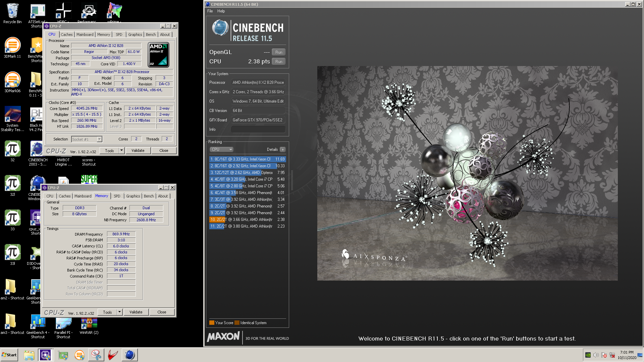Open the System Stability Tester desktop shortcut
The width and height of the screenshot is (644, 362).
click(12, 119)
